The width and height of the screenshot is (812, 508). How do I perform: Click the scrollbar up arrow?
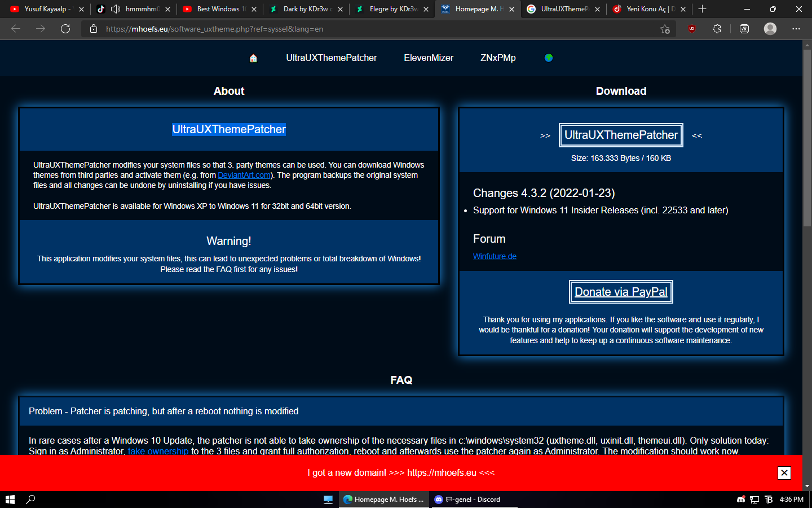807,45
